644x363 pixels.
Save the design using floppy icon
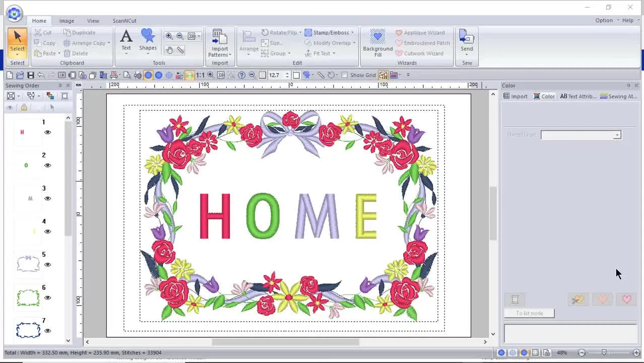coord(31,75)
